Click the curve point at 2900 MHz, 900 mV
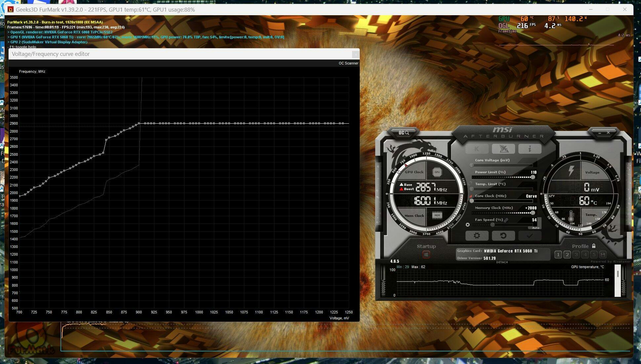Image resolution: width=641 pixels, height=364 pixels. 139,124
